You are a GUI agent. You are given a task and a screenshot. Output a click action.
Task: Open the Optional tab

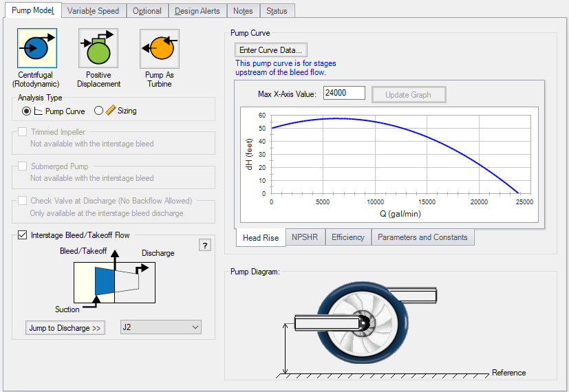[147, 11]
